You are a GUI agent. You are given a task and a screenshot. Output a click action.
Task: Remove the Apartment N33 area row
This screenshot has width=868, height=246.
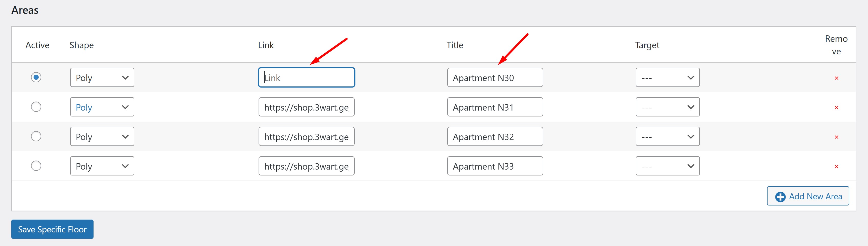[x=837, y=166]
